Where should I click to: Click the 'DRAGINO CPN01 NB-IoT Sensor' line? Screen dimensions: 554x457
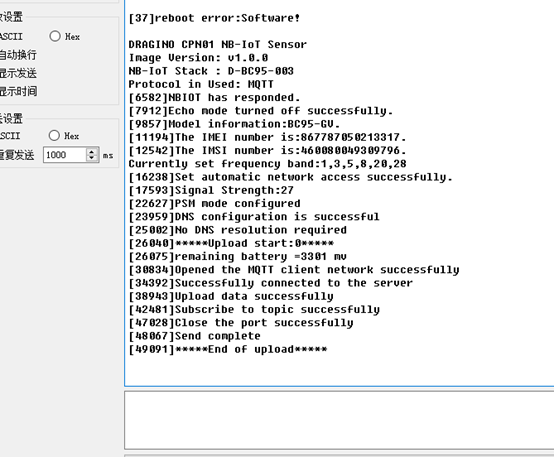pos(218,45)
